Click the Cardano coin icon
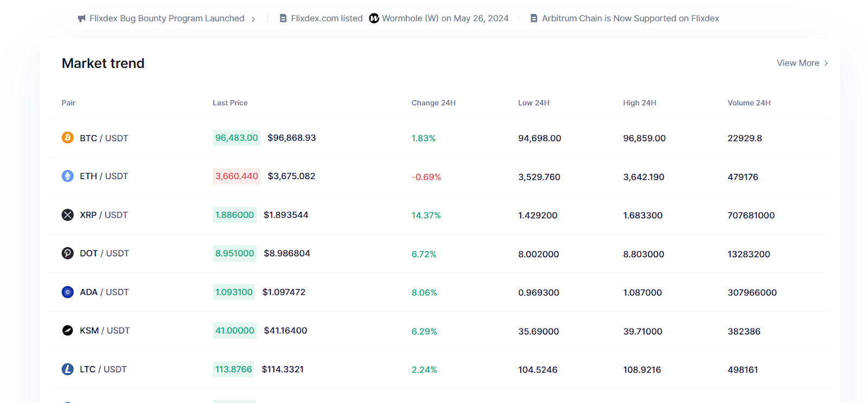This screenshot has width=868, height=403. 67,292
